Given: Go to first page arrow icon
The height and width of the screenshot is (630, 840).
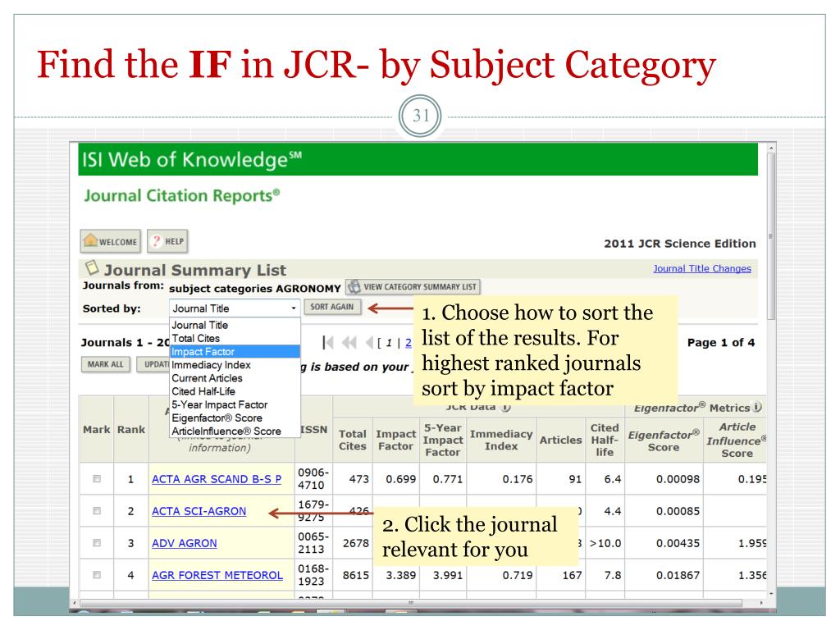Looking at the screenshot, I should click(328, 342).
